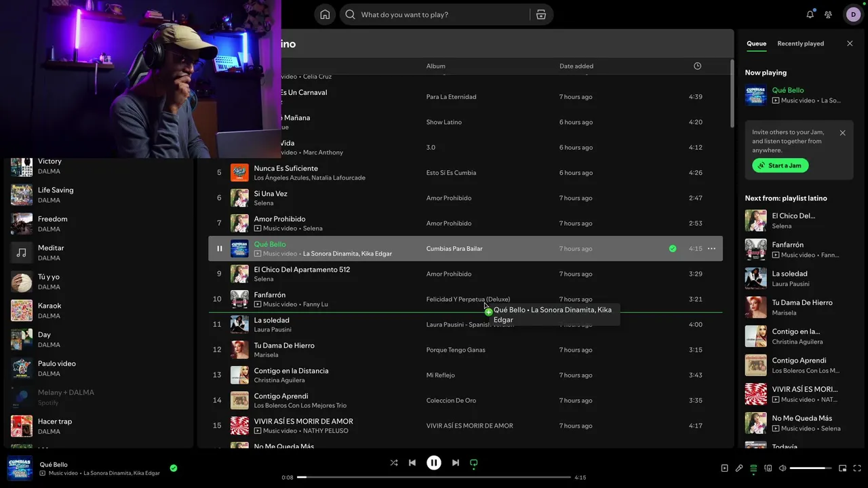Open the Cumbias Para Bailar album link

[x=454, y=249]
